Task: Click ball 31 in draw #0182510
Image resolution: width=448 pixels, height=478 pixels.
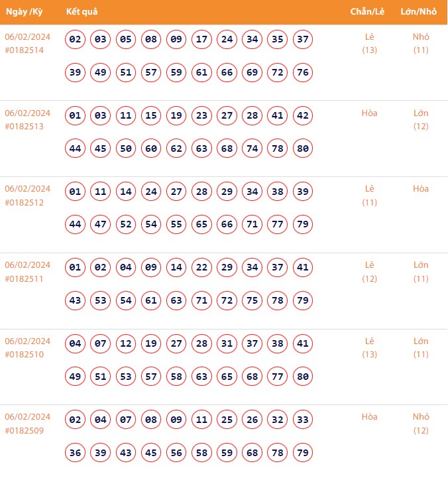Action: point(227,344)
